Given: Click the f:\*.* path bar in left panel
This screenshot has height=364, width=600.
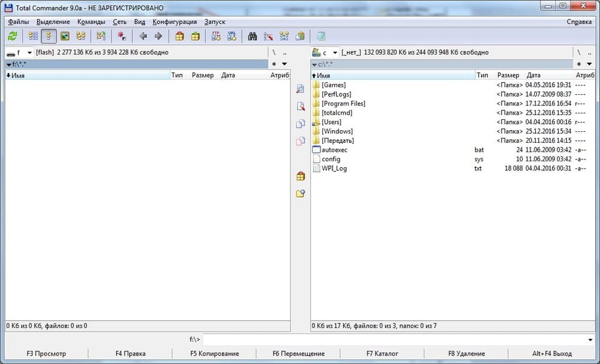Looking at the screenshot, I should point(137,64).
